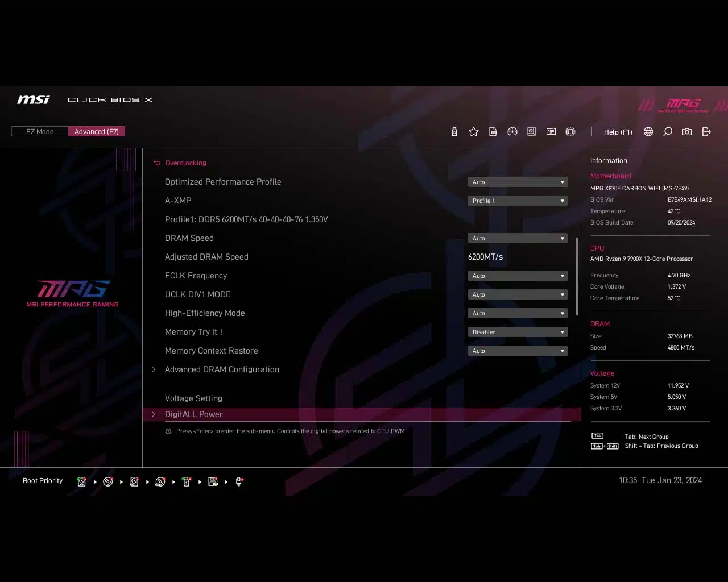
Task: Enter the DigitALL Power submenu
Action: (362, 414)
